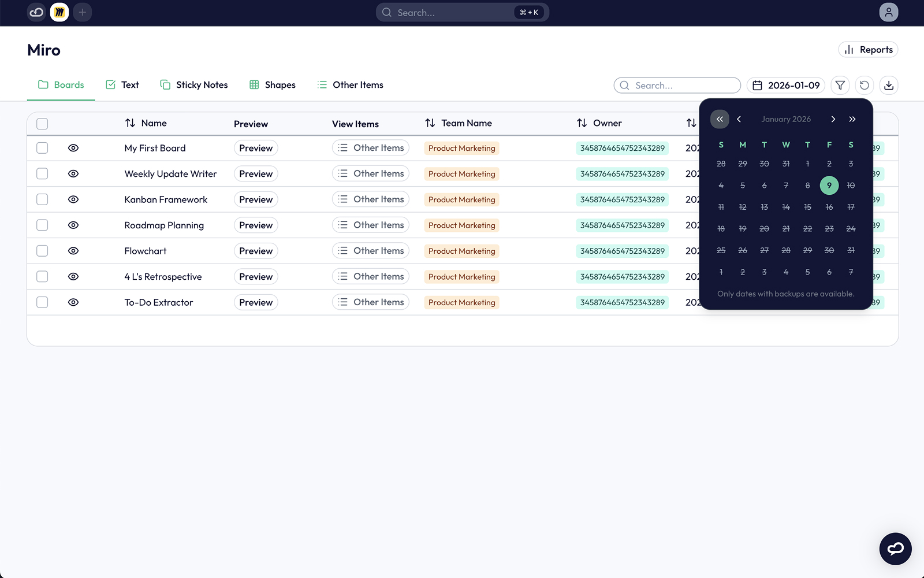Screen dimensions: 924x578
Task: Open the filter funnel icon
Action: pyautogui.click(x=840, y=85)
